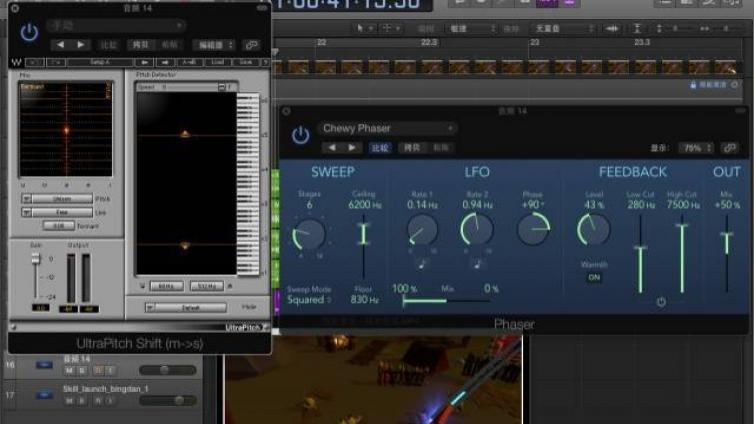Click the compare button in UltraPitch header

(108, 45)
